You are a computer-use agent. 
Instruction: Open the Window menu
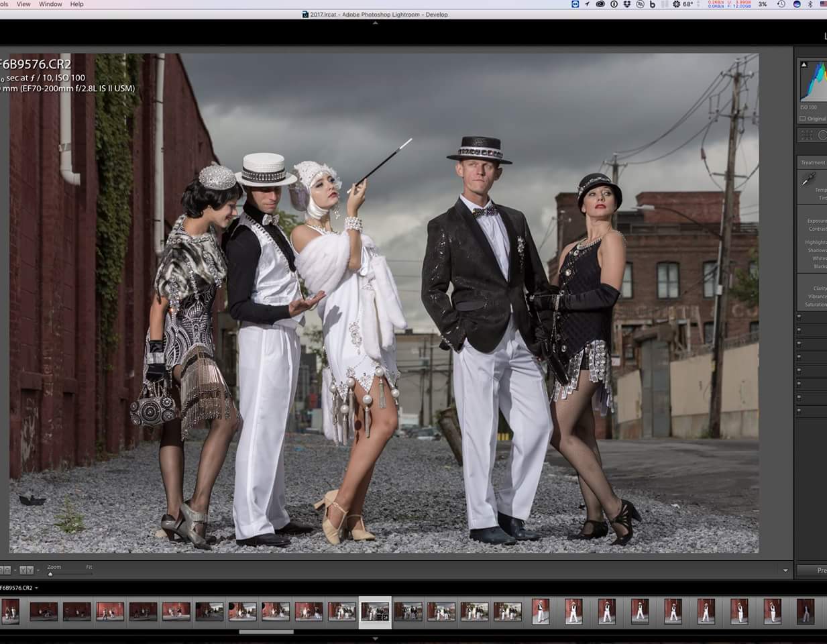tap(50, 4)
